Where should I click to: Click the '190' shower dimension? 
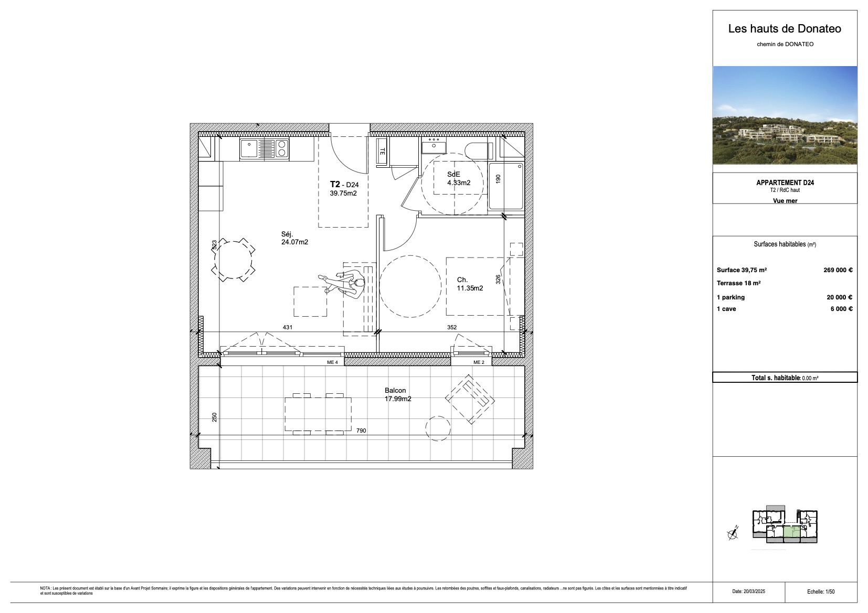point(498,178)
